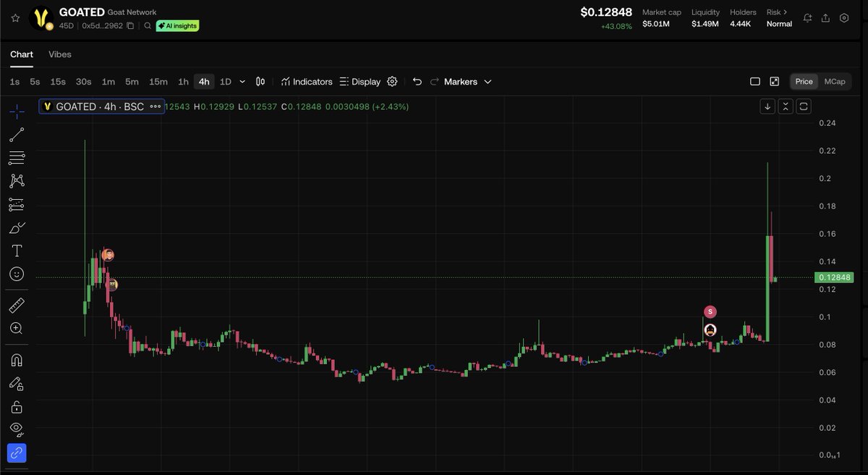Expand the timeframe dropdown arrow
868x475 pixels.
click(x=242, y=82)
